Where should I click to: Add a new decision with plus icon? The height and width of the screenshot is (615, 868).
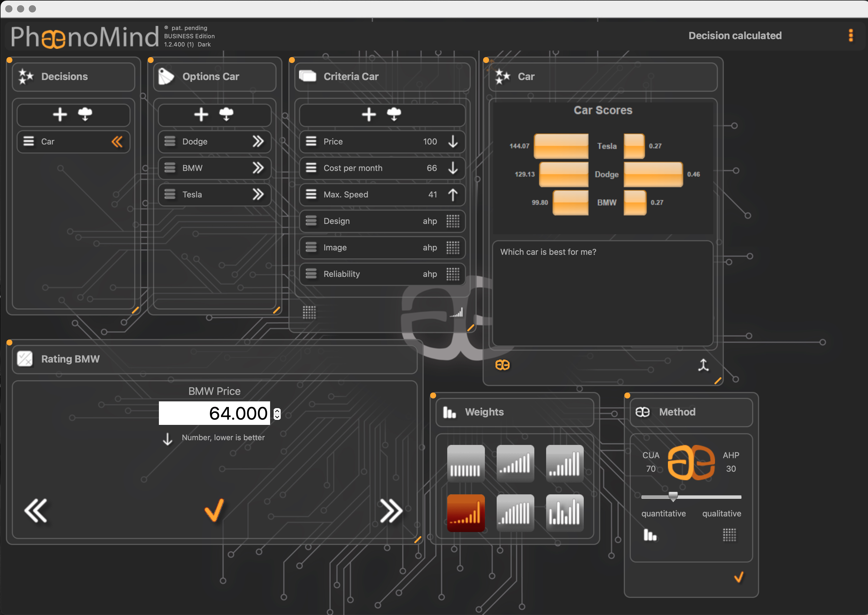tap(60, 114)
